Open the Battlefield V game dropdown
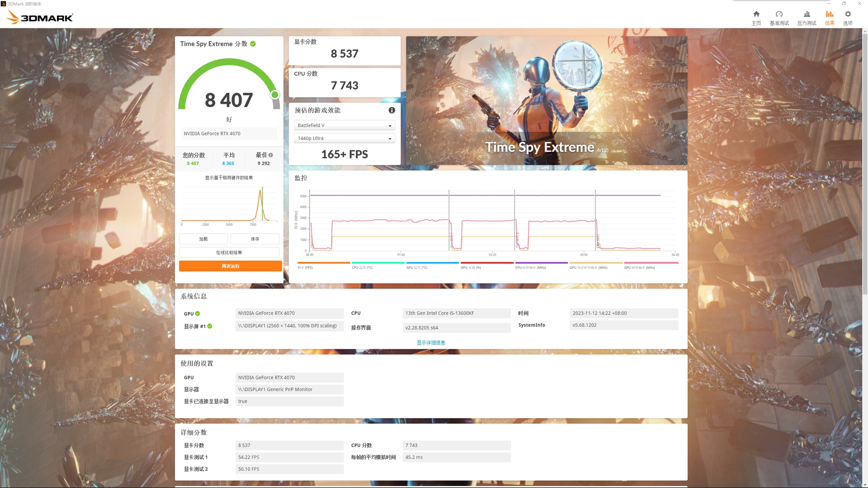The height and width of the screenshot is (488, 868). coord(344,126)
